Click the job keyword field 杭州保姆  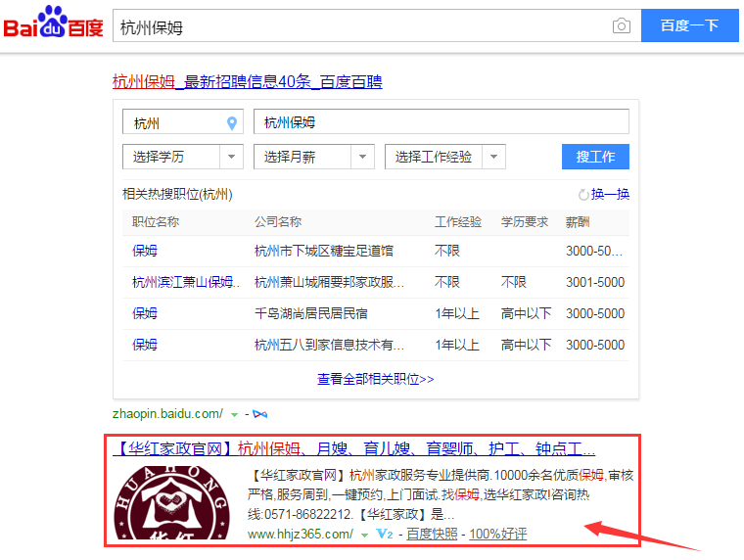442,121
